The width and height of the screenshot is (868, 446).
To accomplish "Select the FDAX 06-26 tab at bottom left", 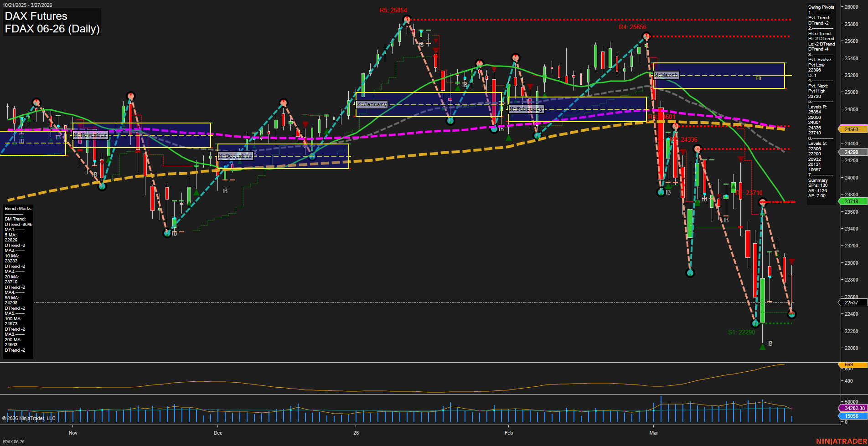I will [x=14, y=442].
